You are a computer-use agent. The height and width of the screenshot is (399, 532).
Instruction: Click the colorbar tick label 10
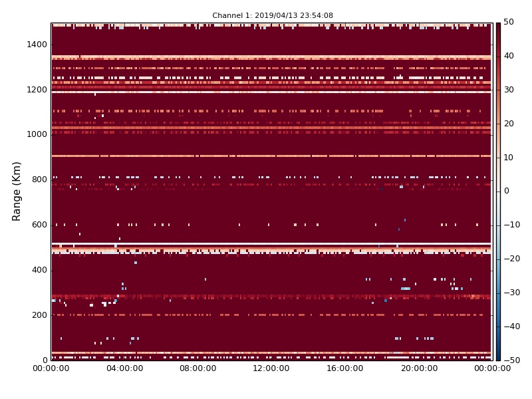pos(509,158)
